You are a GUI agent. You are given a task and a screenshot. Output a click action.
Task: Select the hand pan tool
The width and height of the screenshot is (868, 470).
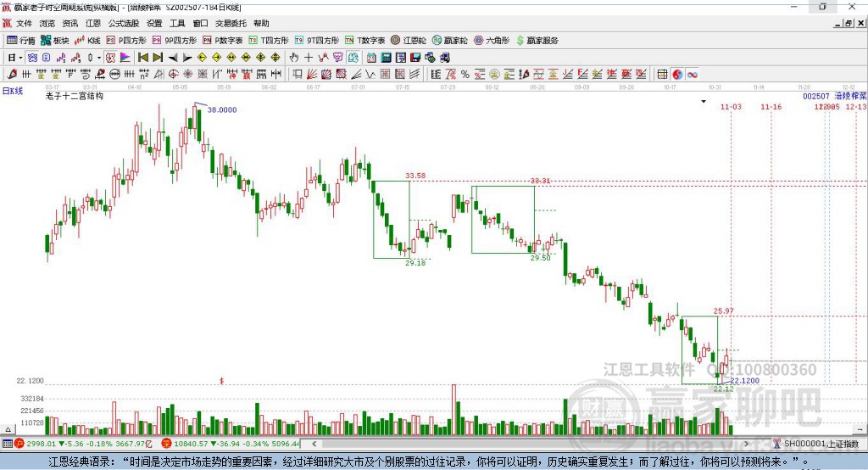tap(294, 58)
